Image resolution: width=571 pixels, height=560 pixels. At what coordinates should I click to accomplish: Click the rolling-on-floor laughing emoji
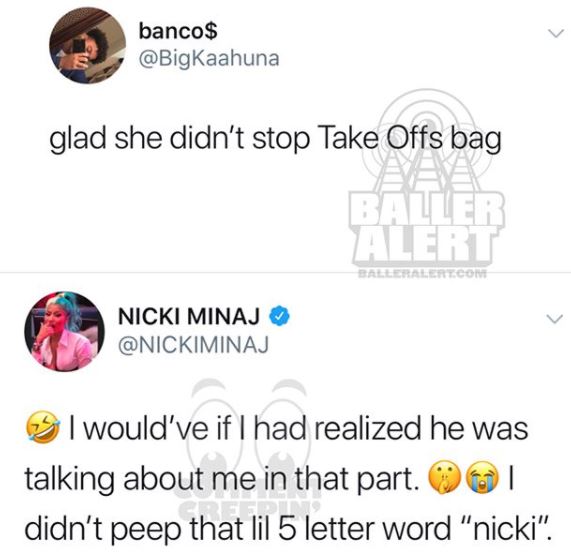[x=42, y=428]
